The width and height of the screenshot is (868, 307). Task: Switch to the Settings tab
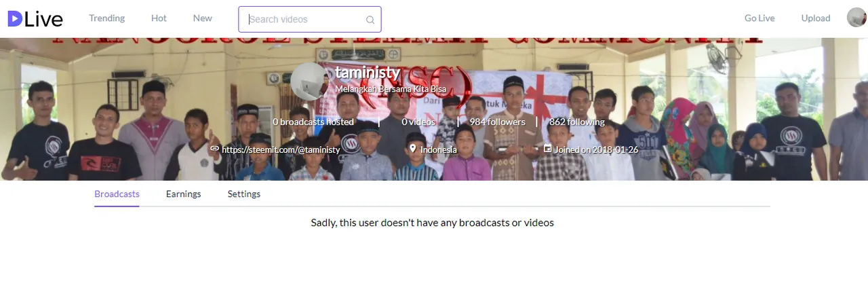click(x=244, y=194)
